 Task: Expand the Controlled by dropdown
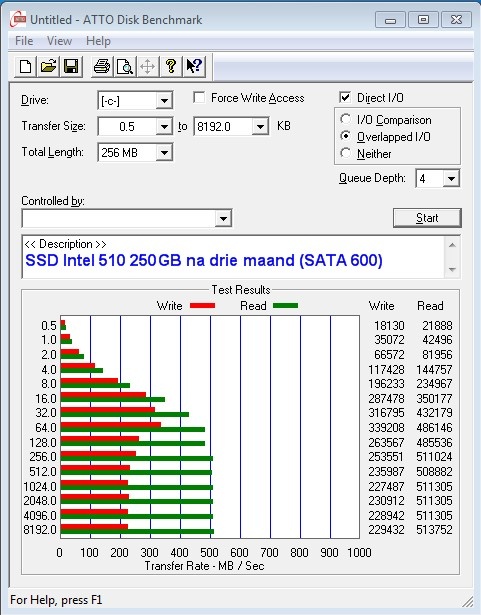(x=223, y=218)
